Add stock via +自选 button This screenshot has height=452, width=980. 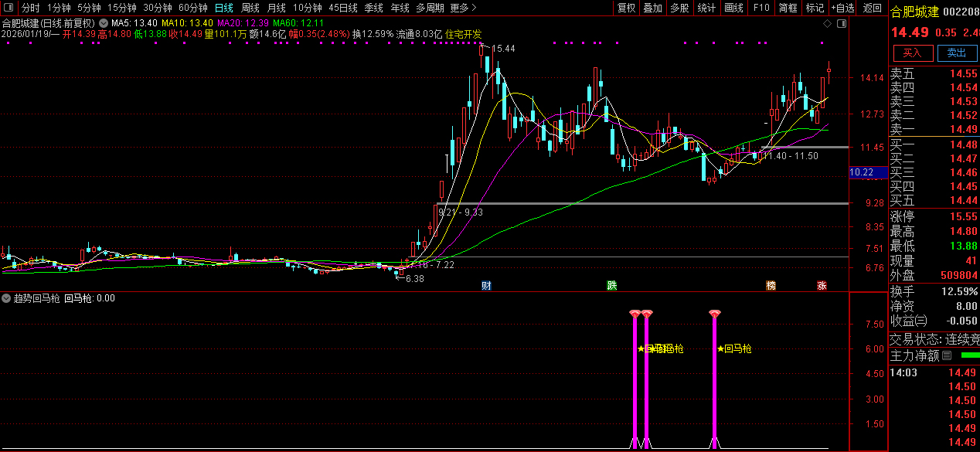pyautogui.click(x=842, y=8)
